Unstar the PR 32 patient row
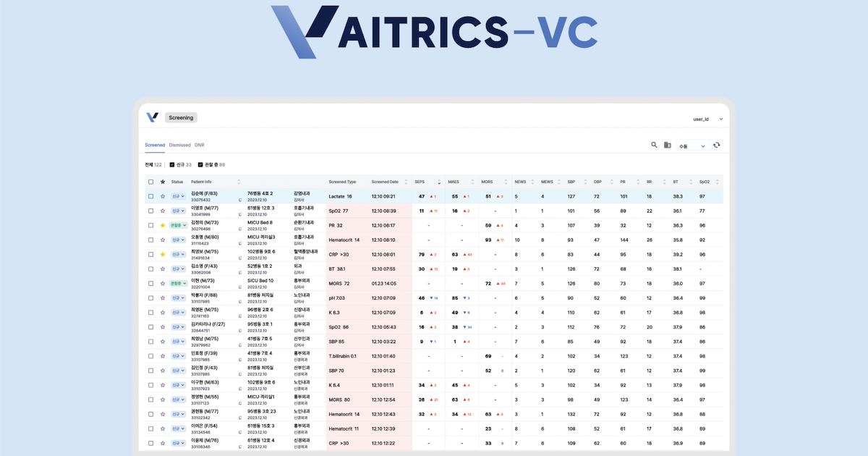This screenshot has width=868, height=456. point(163,225)
